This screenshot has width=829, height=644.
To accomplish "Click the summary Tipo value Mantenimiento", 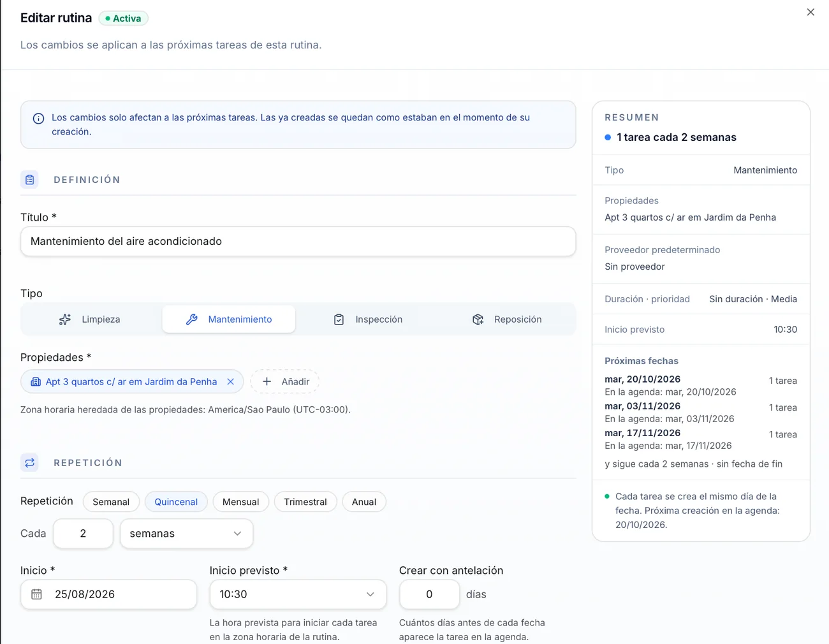I will pyautogui.click(x=765, y=170).
